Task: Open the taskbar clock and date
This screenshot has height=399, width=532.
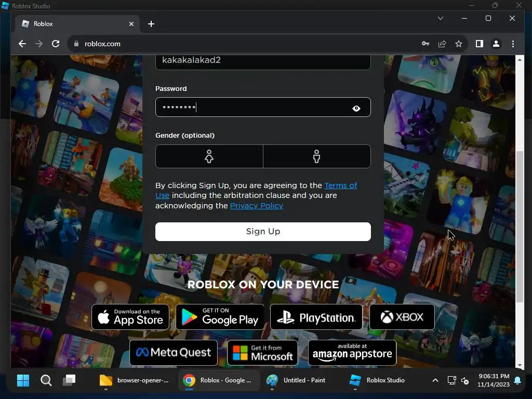Action: [x=494, y=380]
